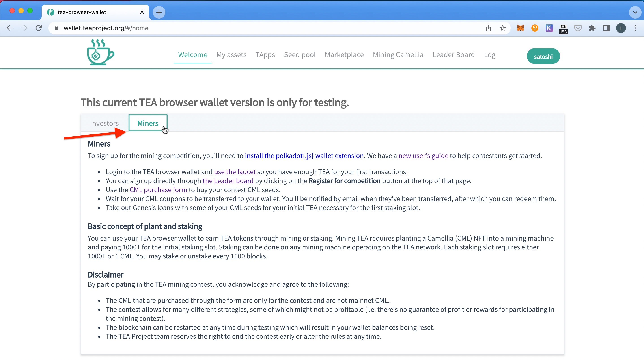This screenshot has height=360, width=644.
Task: Close the tea-browser-wallet tab
Action: (142, 12)
